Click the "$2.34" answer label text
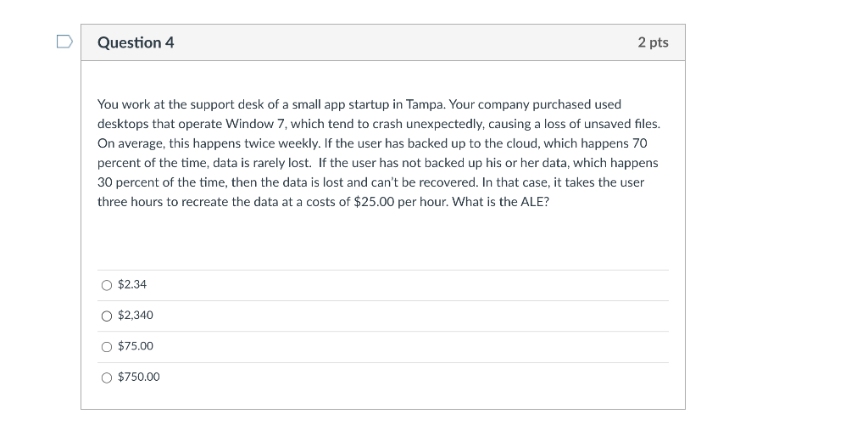 132,284
